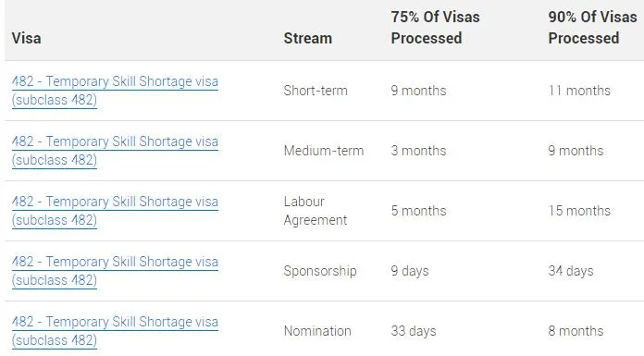Select the Labour Agreement stream cell
Viewport: 644px width, 356px height.
tap(316, 211)
